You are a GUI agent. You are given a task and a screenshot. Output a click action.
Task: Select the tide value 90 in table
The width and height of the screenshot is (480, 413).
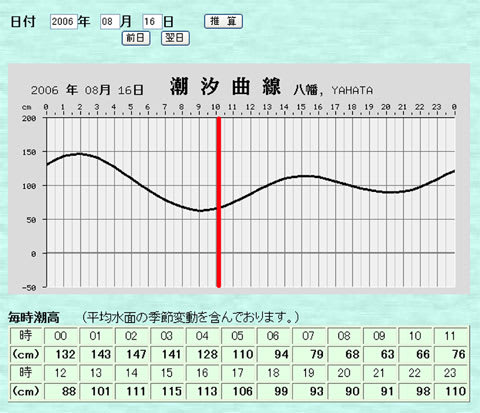tap(345, 391)
